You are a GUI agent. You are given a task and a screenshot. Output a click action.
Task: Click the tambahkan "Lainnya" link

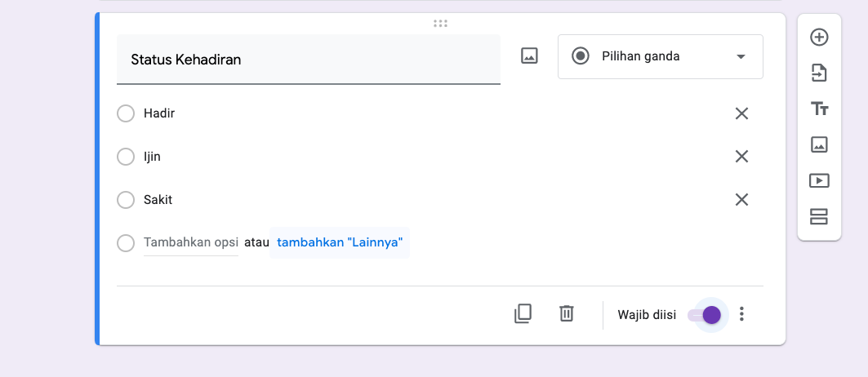point(340,242)
